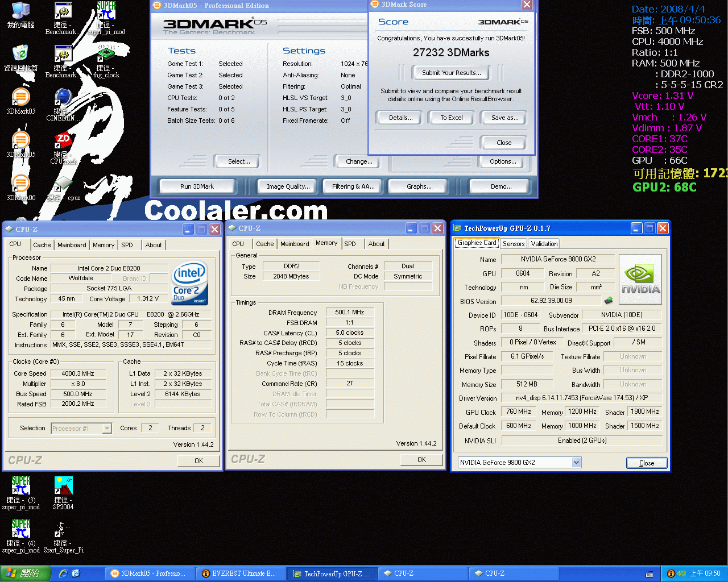
Task: Launch the ZD CPUmark shortcut
Action: click(63, 148)
